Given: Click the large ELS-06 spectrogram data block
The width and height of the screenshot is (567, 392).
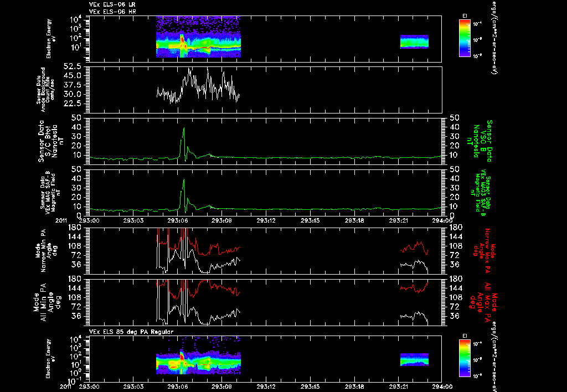Looking at the screenshot, I should pos(198,37).
